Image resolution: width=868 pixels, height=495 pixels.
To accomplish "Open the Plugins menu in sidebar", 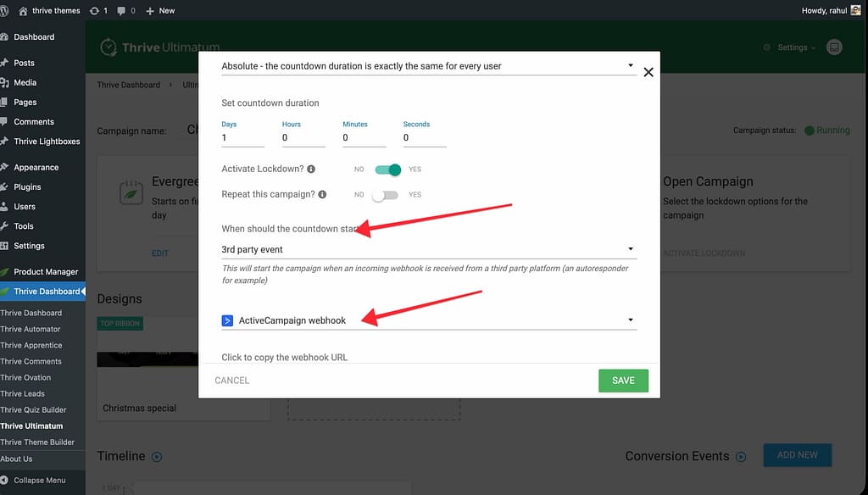I will point(27,187).
